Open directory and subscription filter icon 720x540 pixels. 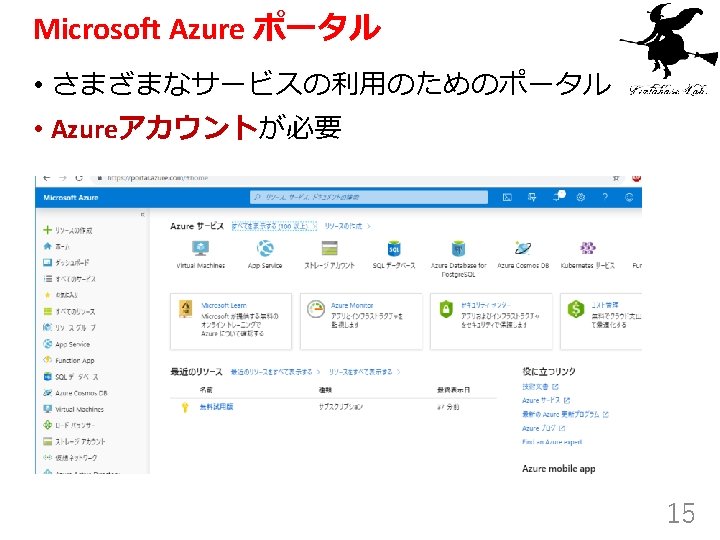click(532, 197)
